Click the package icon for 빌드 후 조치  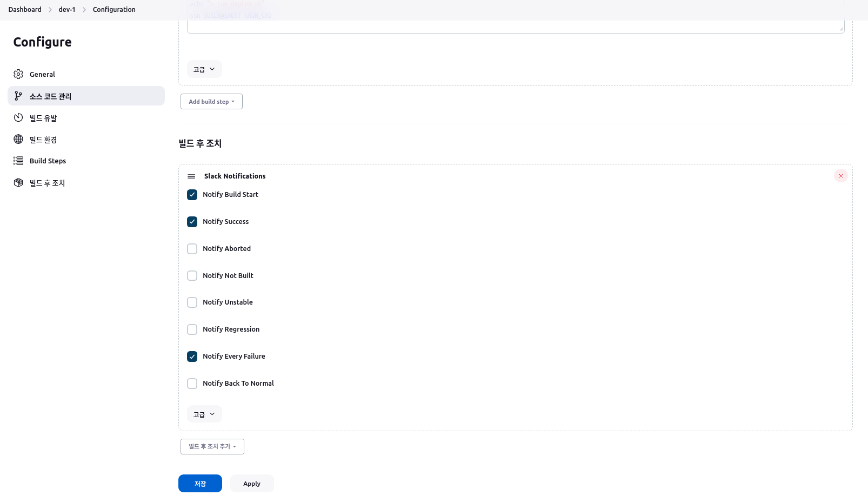pyautogui.click(x=18, y=182)
